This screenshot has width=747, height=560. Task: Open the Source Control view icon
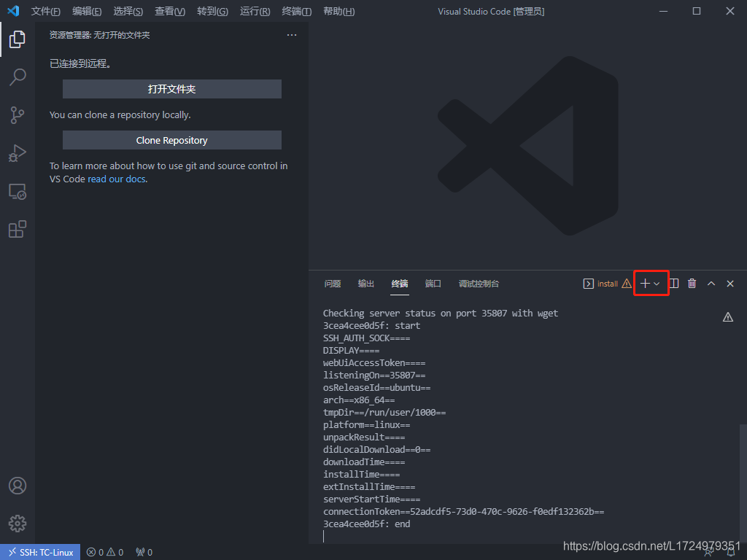18,115
